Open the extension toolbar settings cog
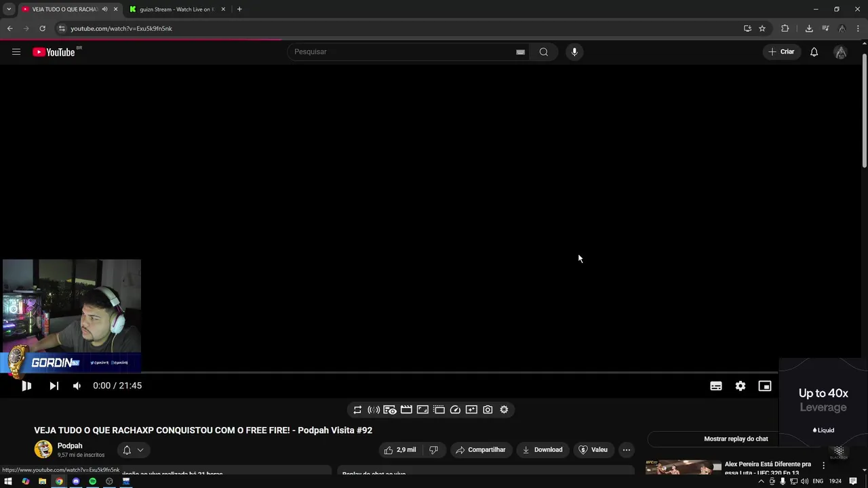The height and width of the screenshot is (488, 868). tap(504, 409)
